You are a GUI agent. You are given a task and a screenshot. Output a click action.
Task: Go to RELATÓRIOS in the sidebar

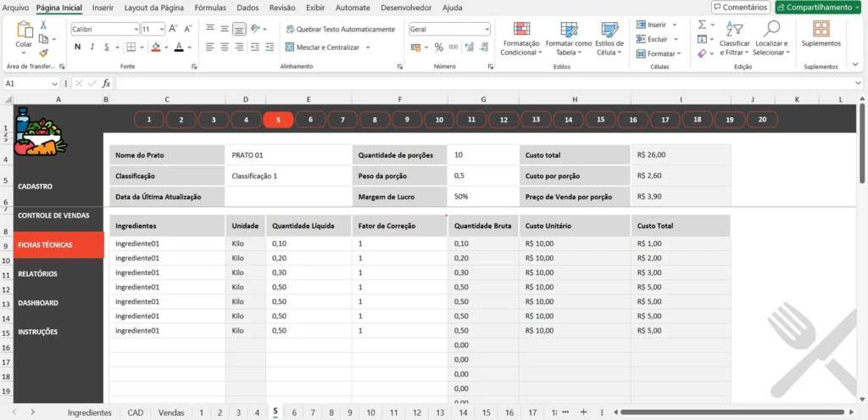pos(38,274)
